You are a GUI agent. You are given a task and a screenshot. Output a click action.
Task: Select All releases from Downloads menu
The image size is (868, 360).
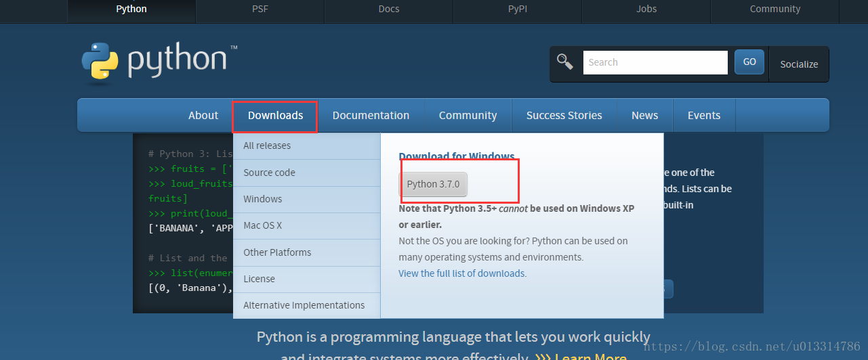(x=267, y=145)
